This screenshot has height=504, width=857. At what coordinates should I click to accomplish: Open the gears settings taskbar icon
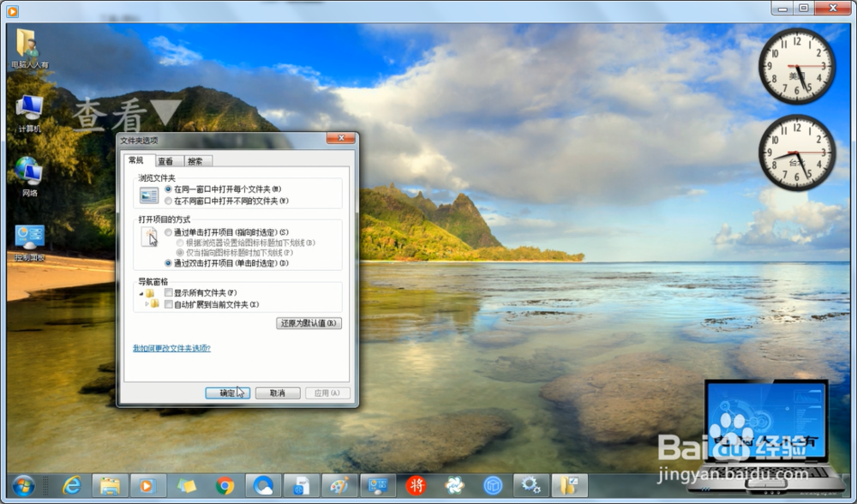[530, 485]
